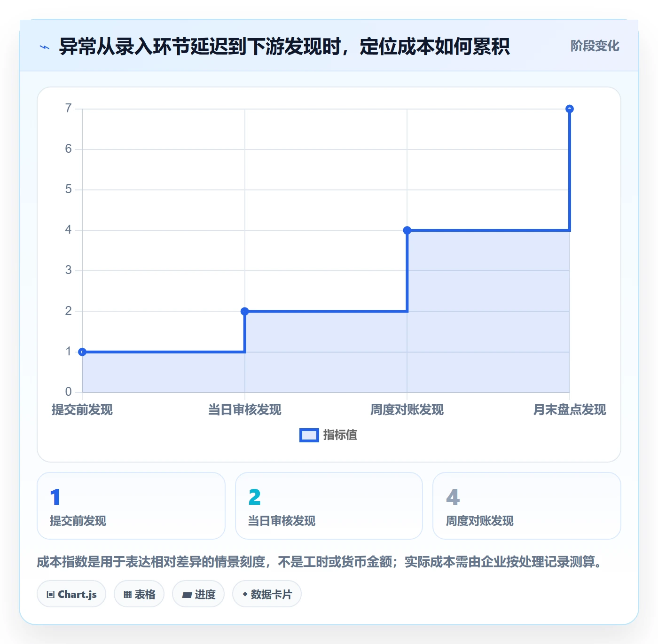Click the y-axis label 4

tap(69, 230)
